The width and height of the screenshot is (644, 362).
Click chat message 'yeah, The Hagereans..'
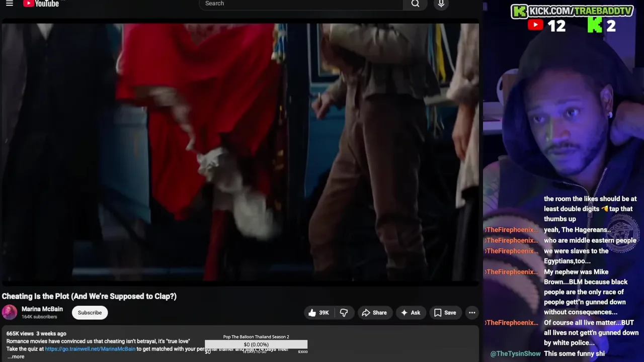[x=578, y=230]
